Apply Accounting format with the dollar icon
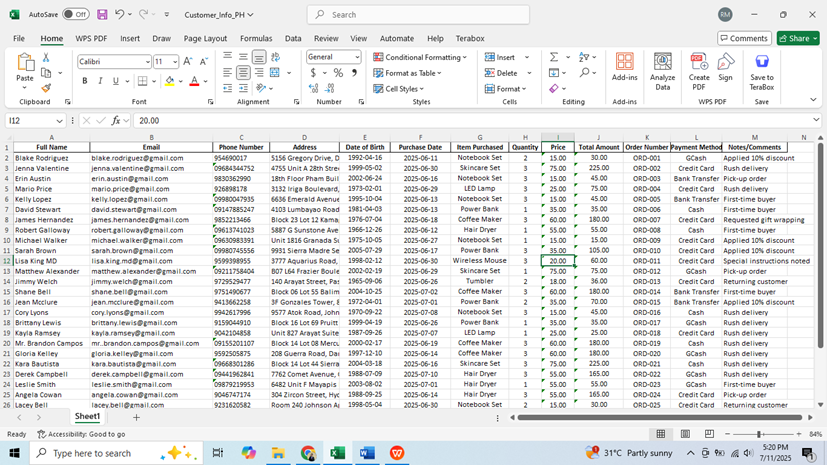The height and width of the screenshot is (465, 827). click(x=313, y=73)
